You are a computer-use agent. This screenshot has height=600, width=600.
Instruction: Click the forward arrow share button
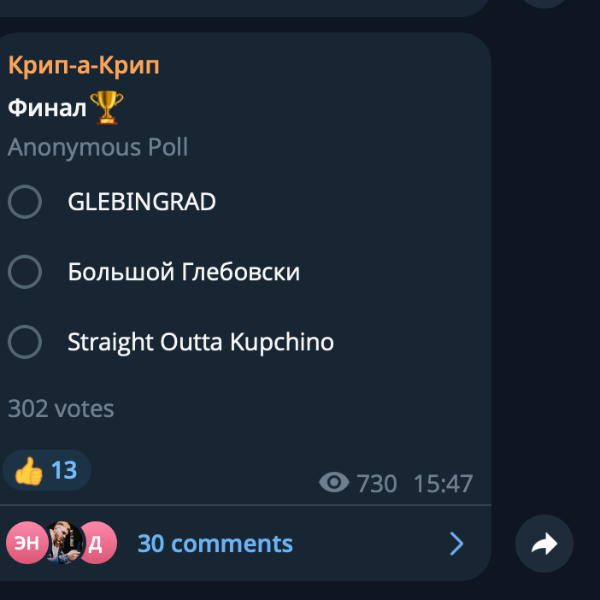[x=544, y=544]
